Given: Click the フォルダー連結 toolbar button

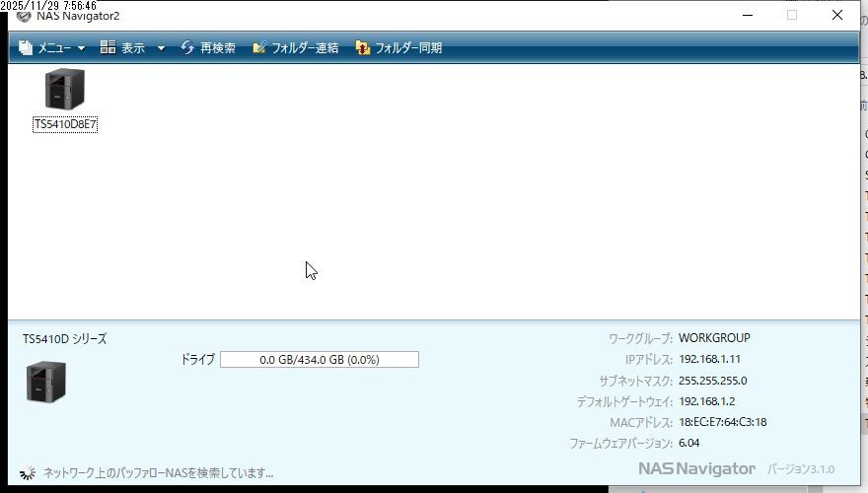Looking at the screenshot, I should [295, 48].
